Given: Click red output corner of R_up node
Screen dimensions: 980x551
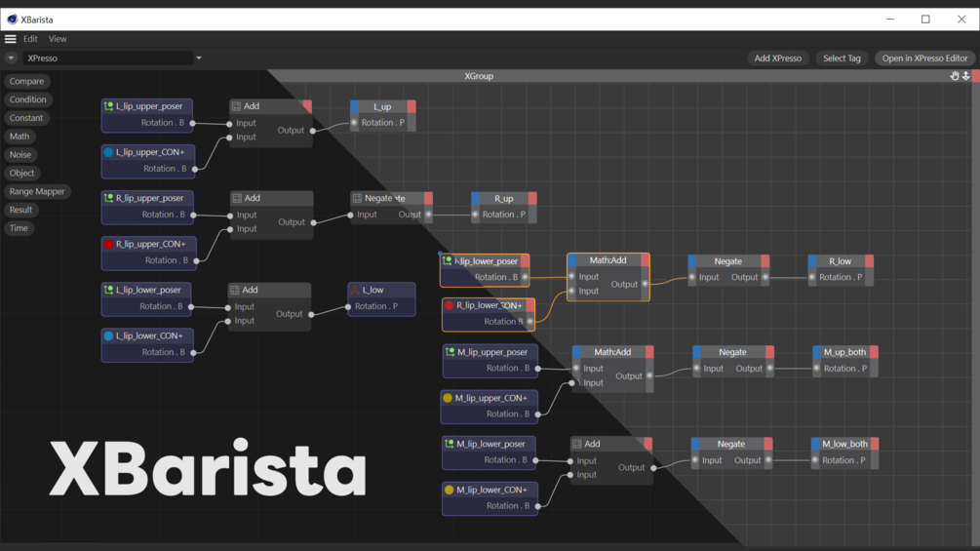Looking at the screenshot, I should (532, 198).
